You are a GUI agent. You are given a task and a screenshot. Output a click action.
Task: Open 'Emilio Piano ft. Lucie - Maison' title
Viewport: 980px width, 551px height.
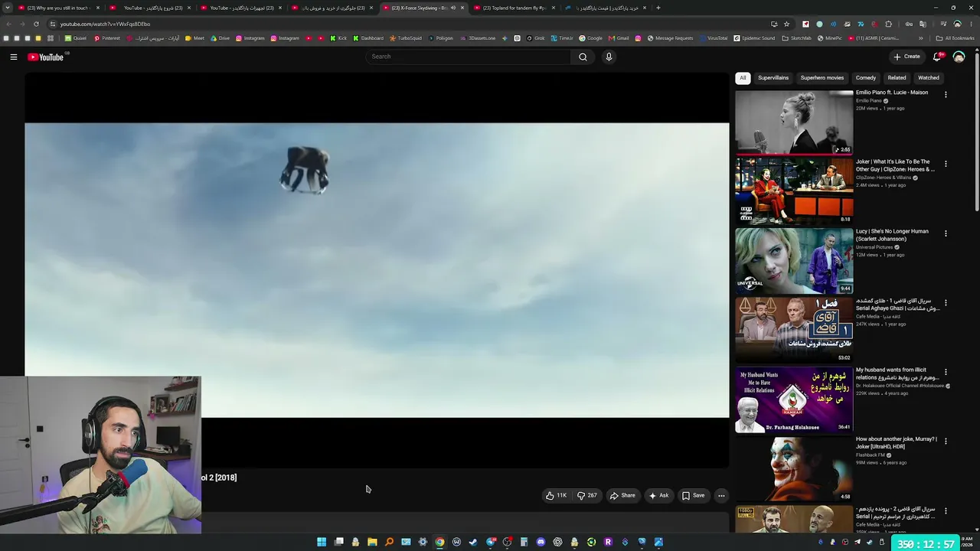click(892, 93)
